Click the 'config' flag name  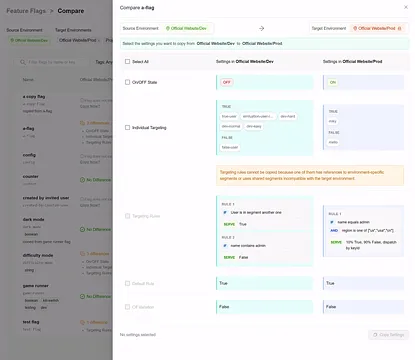[29, 155]
